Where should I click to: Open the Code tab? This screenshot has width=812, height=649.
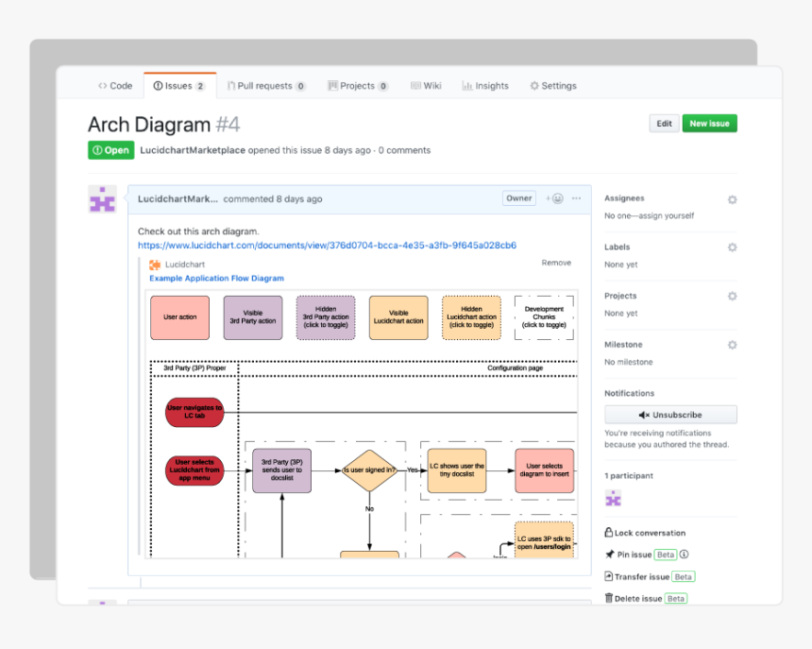tap(115, 86)
